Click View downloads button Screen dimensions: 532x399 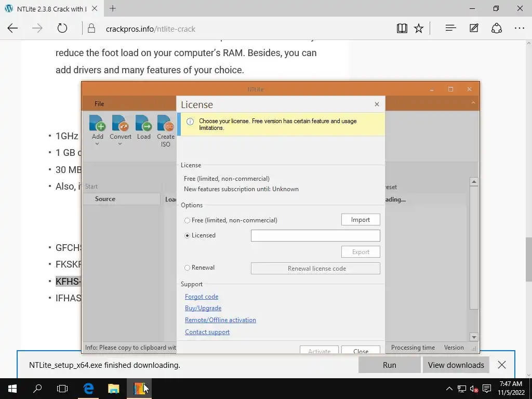(456, 365)
